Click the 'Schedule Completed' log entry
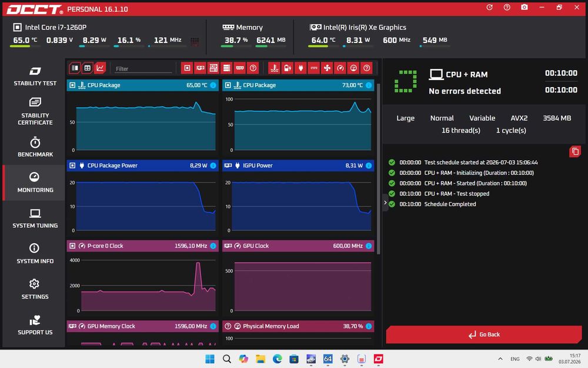 coord(450,204)
